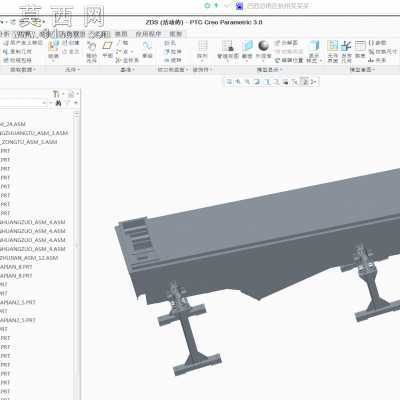400x400 pixels.
Task: Open the Sketch tool
Action: 147,49
